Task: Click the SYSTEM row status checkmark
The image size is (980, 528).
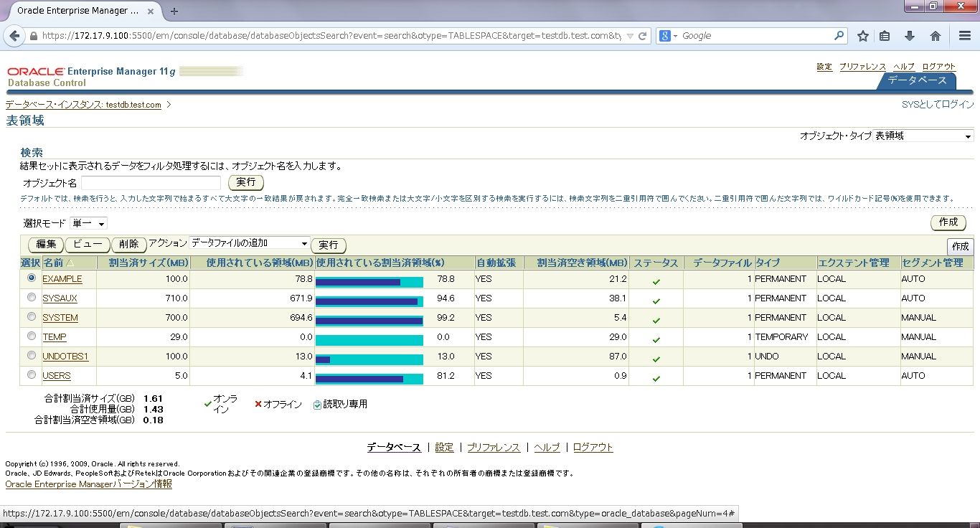Action: click(x=656, y=320)
